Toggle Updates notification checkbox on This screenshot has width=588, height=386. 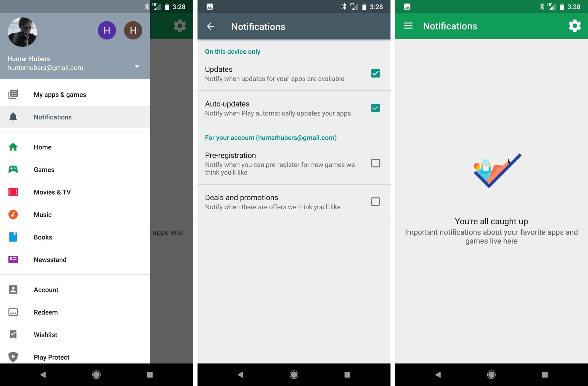point(374,73)
